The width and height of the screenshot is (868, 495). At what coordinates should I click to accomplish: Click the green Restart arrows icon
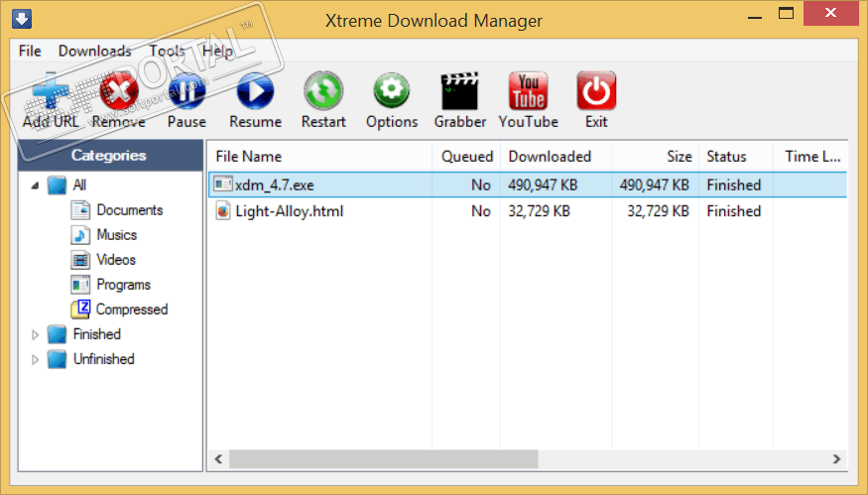[x=323, y=90]
